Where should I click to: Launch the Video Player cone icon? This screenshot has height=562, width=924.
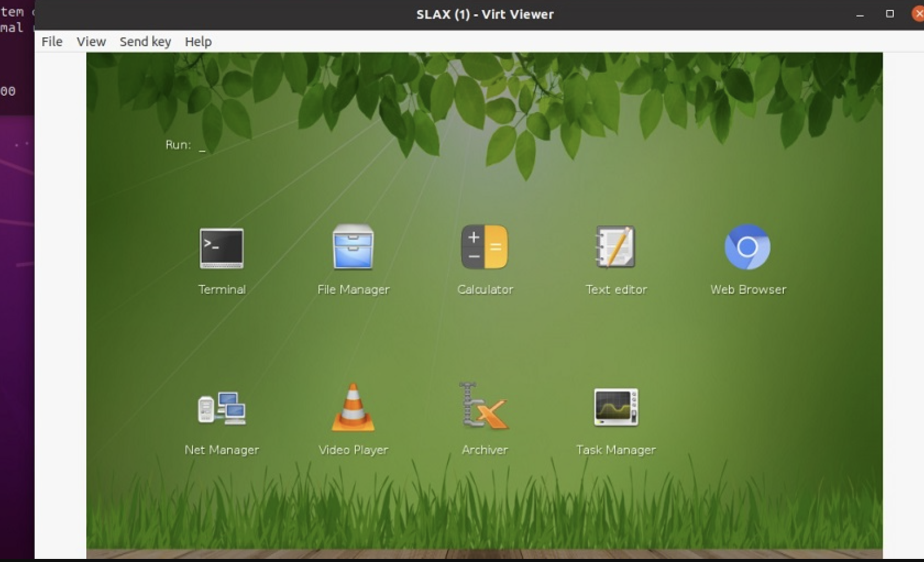click(x=353, y=407)
